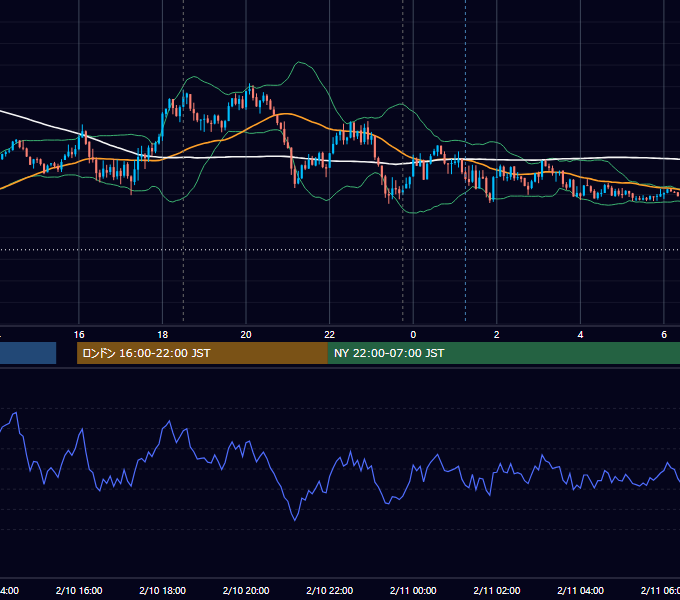Click the '2/11 04:00' date label
Viewport: 680px width, 600px height.
pyautogui.click(x=580, y=590)
